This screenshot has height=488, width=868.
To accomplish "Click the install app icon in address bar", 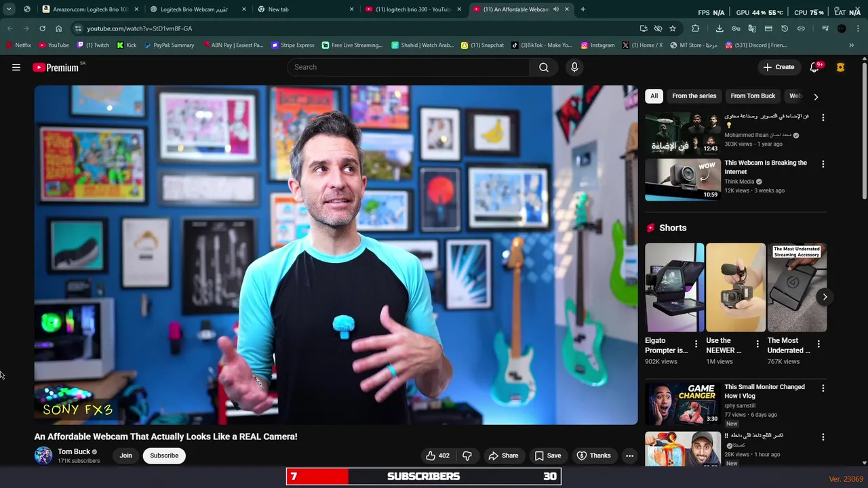I will click(x=644, y=28).
